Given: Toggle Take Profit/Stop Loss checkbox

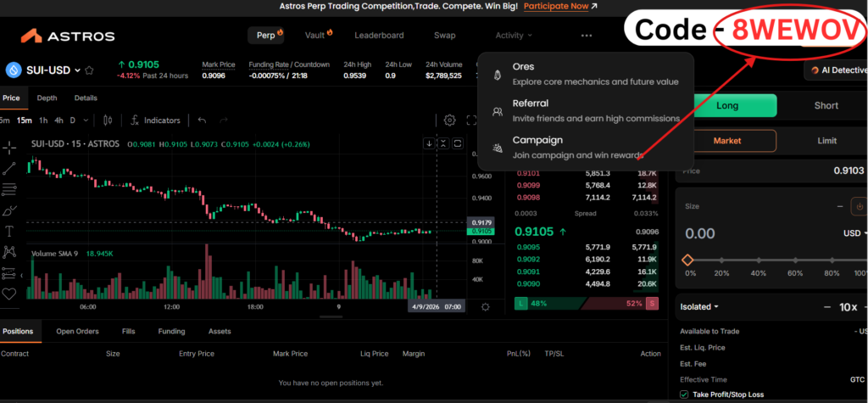Looking at the screenshot, I should click(684, 395).
